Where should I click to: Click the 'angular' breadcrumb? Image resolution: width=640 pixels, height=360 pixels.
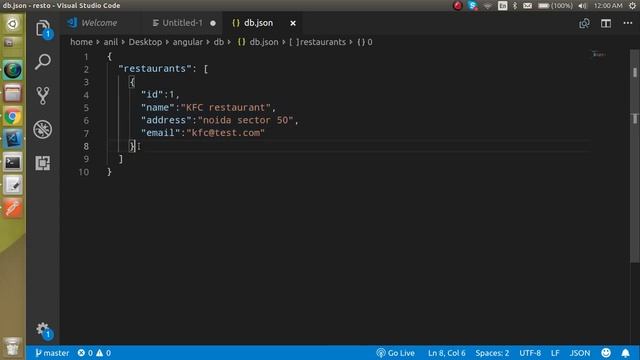coord(188,42)
